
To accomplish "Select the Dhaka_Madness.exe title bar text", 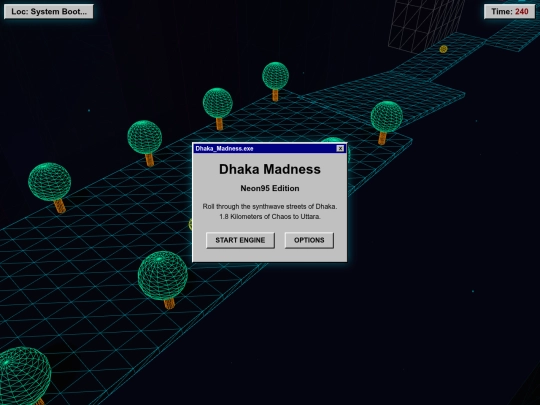I will (224, 148).
